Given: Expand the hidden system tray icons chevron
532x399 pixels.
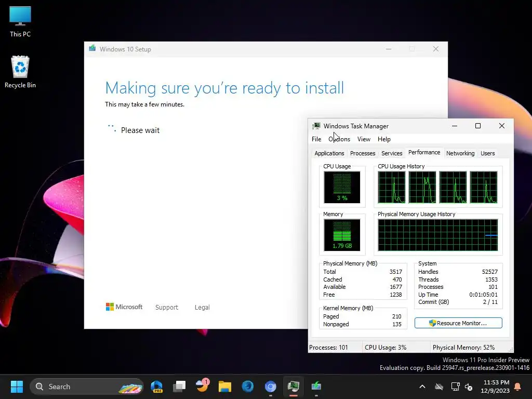Looking at the screenshot, I should click(422, 387).
